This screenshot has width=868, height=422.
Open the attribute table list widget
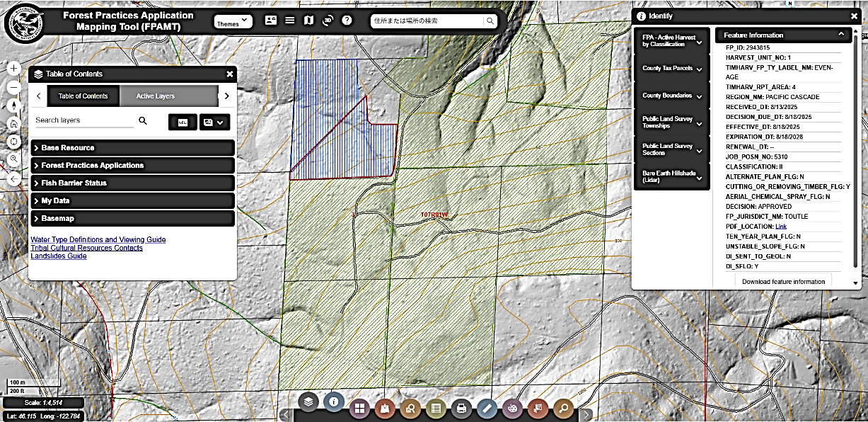(x=436, y=408)
